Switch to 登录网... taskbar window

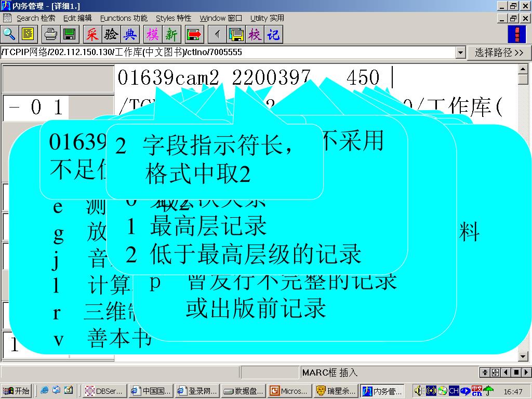197,391
